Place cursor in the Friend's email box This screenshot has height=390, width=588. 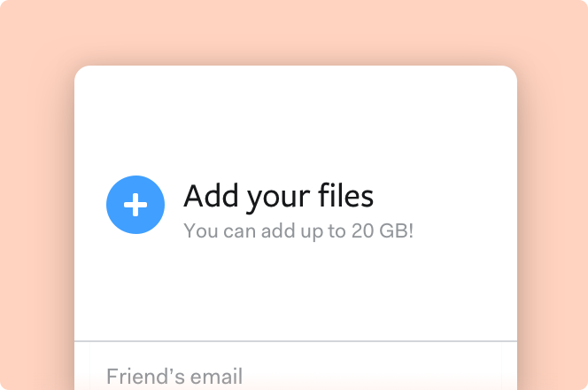[295, 375]
